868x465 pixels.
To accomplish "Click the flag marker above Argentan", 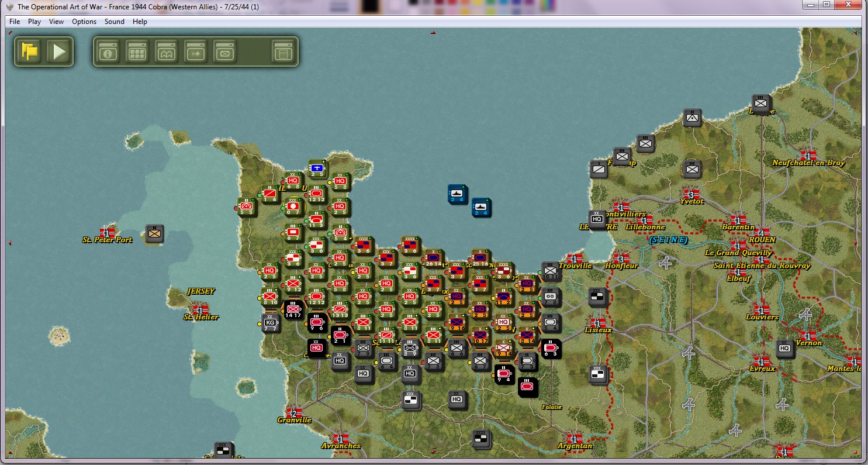I will click(x=575, y=439).
